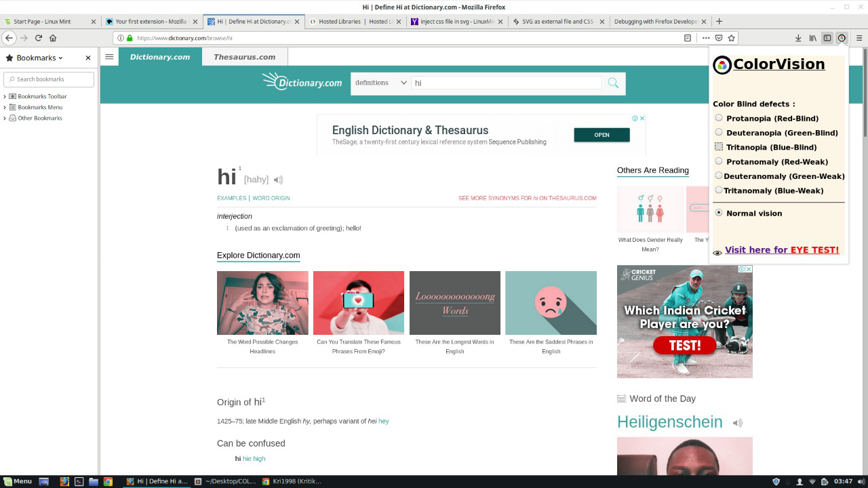Select Deuteranomaly (Green-Weak) option
Image resolution: width=868 pixels, height=488 pixels.
click(719, 176)
